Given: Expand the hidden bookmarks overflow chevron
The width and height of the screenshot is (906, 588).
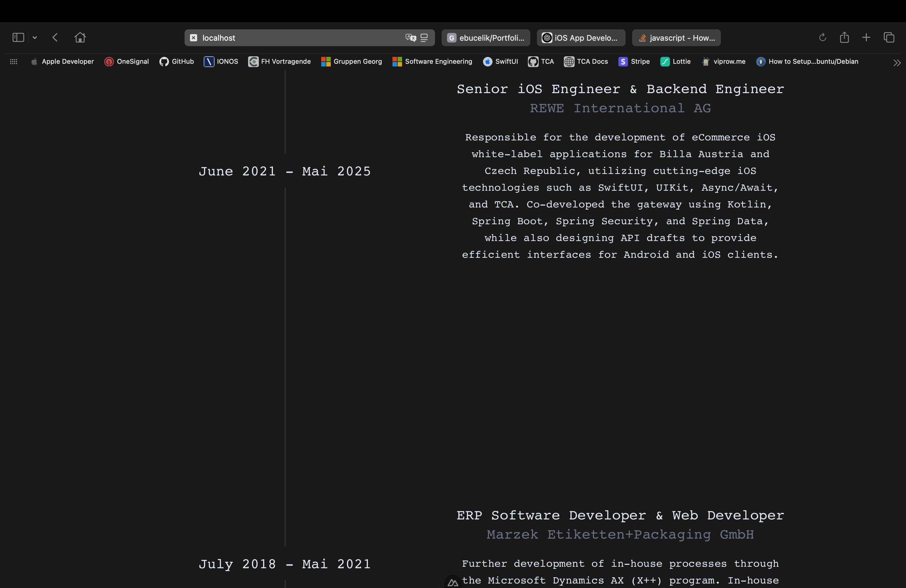Looking at the screenshot, I should click(897, 63).
